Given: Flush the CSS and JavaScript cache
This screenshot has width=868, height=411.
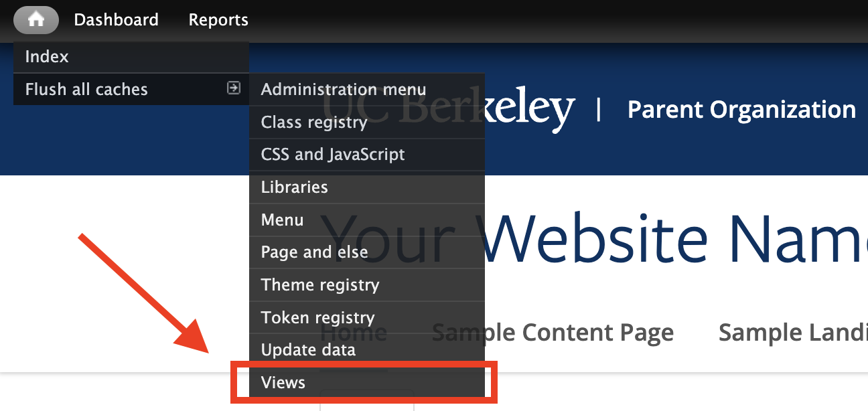Looking at the screenshot, I should 367,155.
